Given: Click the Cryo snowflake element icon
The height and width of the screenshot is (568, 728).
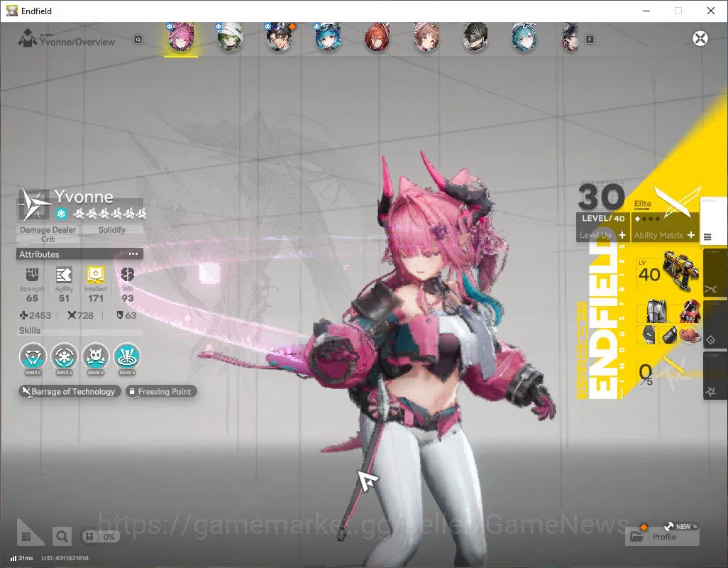Looking at the screenshot, I should [x=61, y=214].
